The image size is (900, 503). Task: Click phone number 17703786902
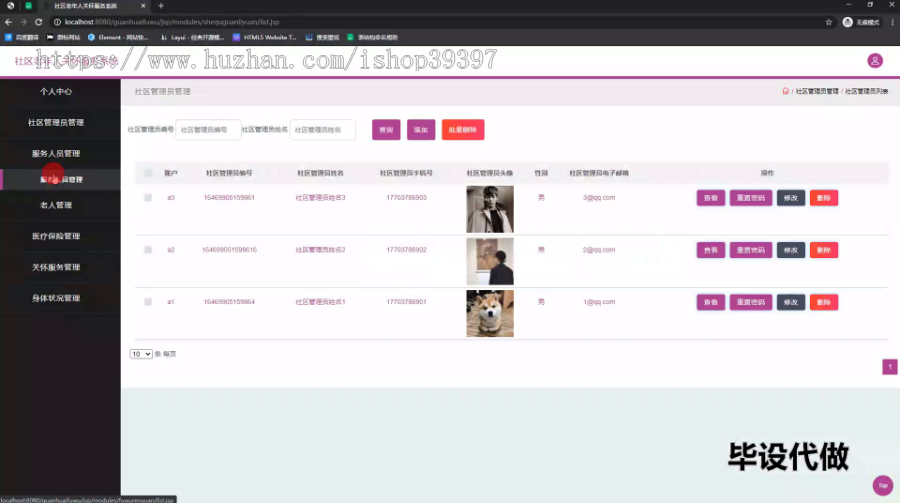click(x=406, y=250)
